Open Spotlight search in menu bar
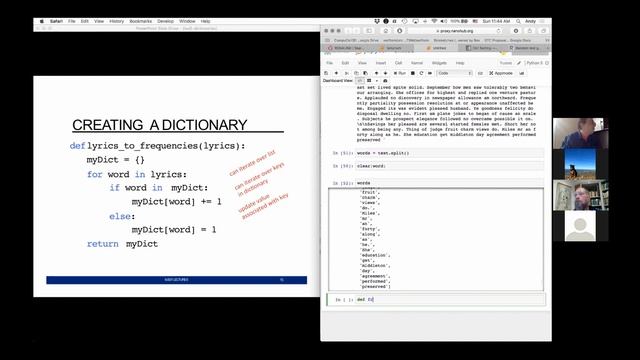640x360 pixels. 518,21
